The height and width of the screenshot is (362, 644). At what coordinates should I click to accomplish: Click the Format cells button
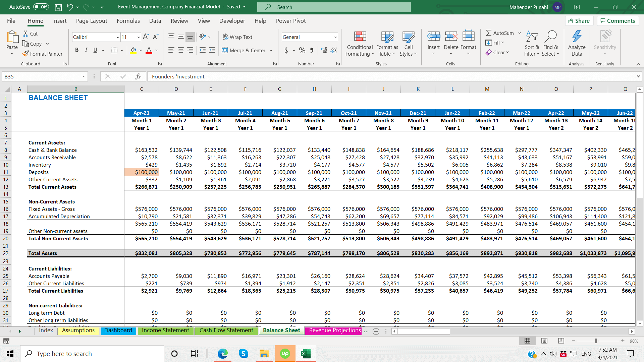[468, 44]
